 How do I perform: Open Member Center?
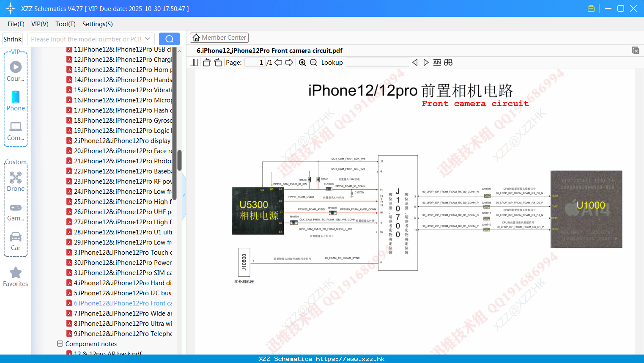click(219, 38)
